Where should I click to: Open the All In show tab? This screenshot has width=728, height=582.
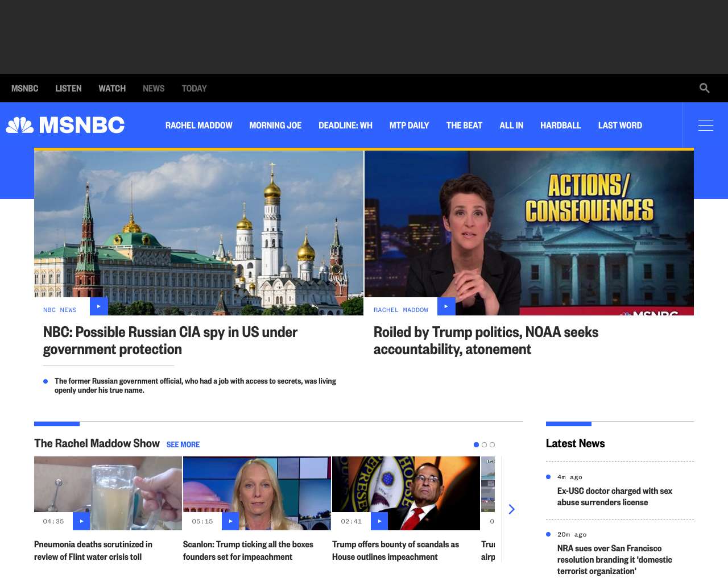point(511,125)
